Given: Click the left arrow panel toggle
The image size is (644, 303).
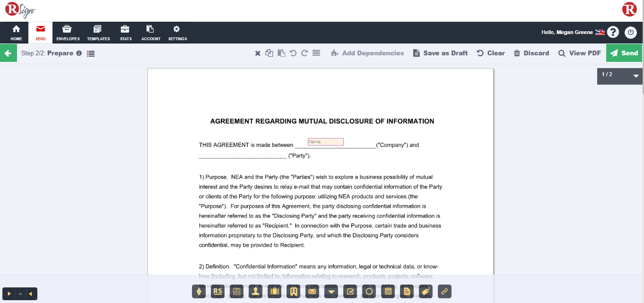Looking at the screenshot, I should [x=31, y=294].
